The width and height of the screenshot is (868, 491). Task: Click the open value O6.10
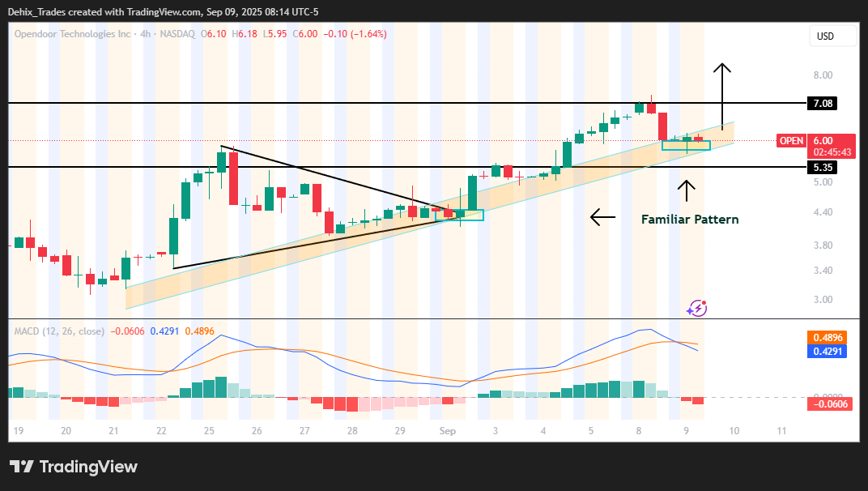214,34
